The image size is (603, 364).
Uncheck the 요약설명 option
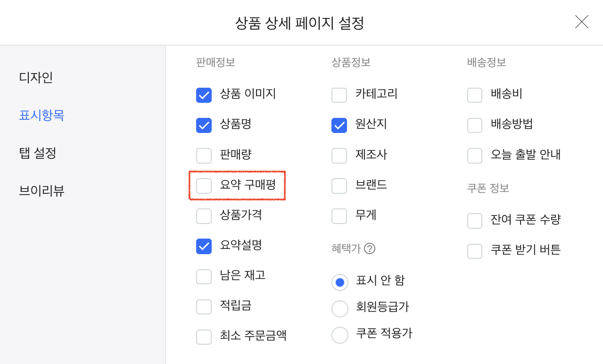204,246
